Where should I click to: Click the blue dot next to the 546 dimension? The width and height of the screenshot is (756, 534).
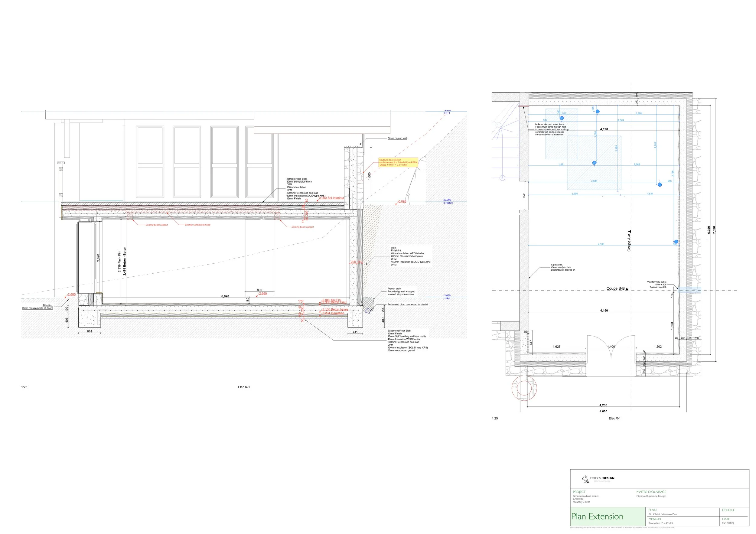coord(660,185)
